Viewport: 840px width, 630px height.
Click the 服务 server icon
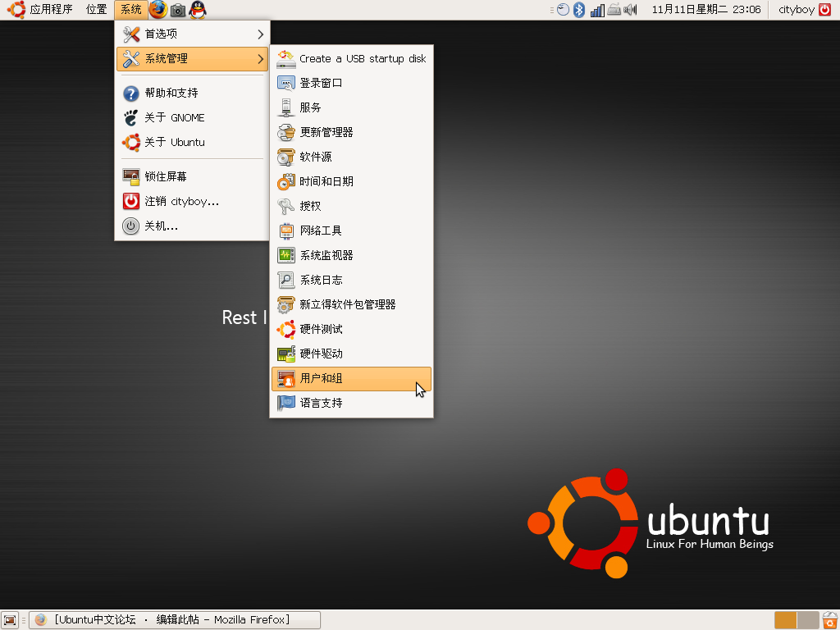286,107
